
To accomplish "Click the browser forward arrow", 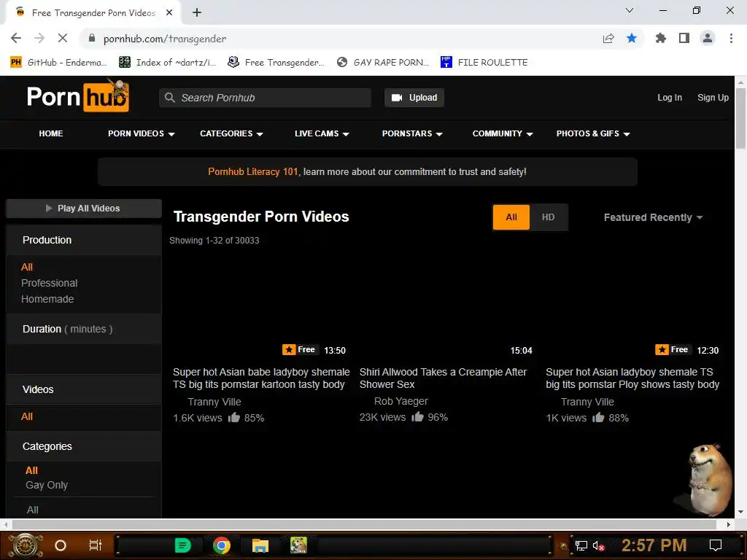I will coord(39,38).
